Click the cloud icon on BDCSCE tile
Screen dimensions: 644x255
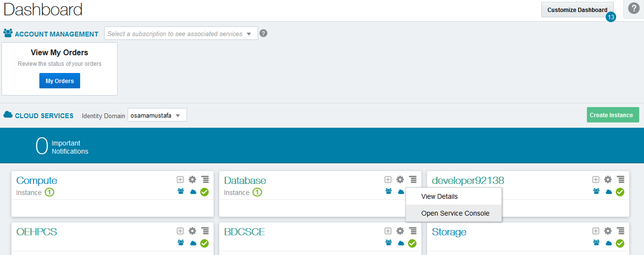pos(401,243)
